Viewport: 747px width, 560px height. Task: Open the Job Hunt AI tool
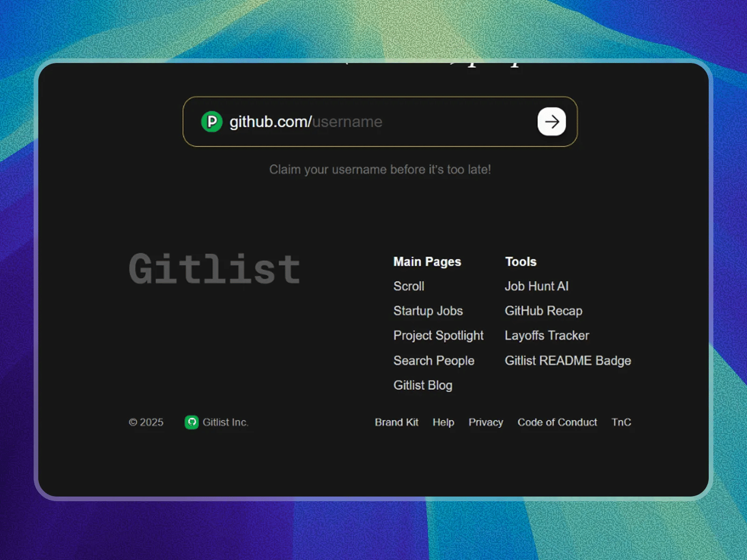coord(536,286)
